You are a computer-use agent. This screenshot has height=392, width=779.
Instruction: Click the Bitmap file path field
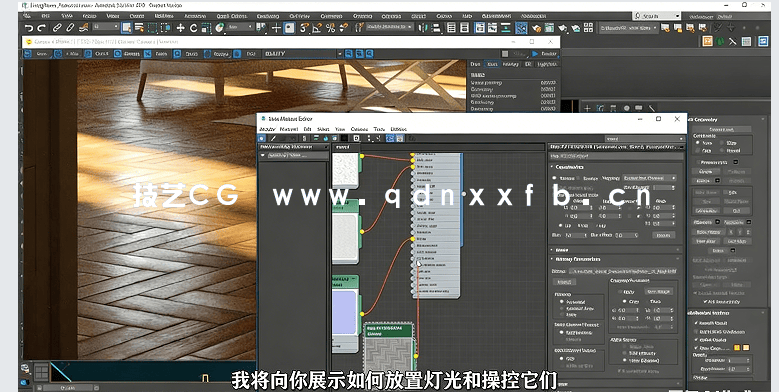click(623, 271)
